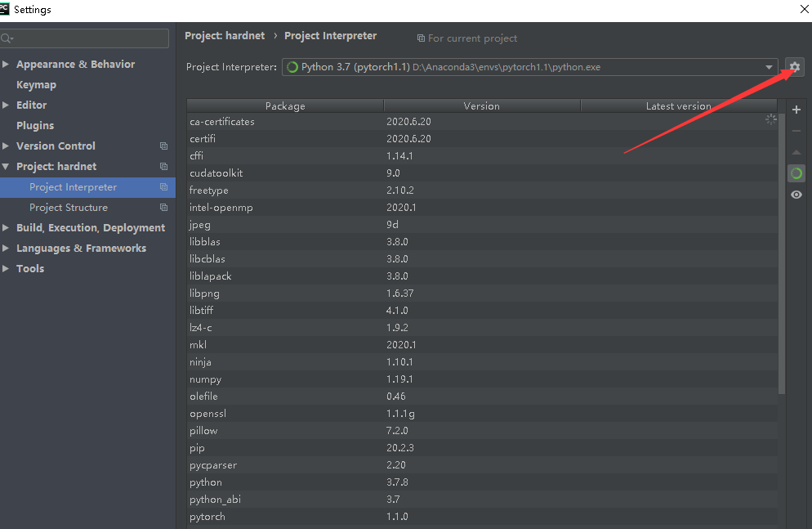Open the Project Interpreter dropdown
Image resolution: width=812 pixels, height=529 pixels.
click(768, 67)
